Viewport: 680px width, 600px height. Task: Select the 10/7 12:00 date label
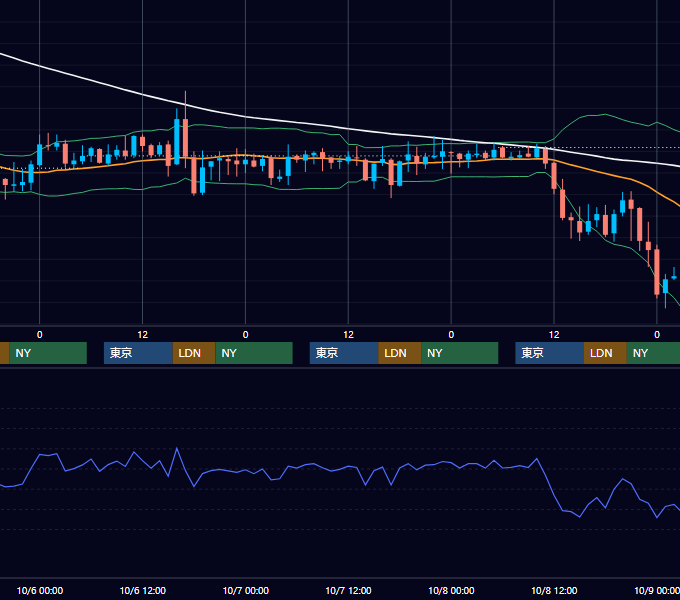pos(348,590)
